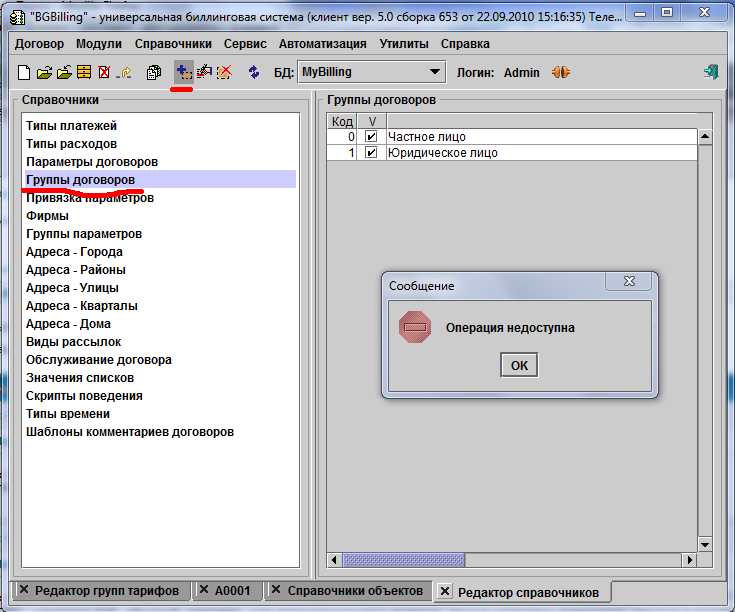This screenshot has width=735, height=612.
Task: Close the Справочники объектов tab
Action: coord(276,590)
